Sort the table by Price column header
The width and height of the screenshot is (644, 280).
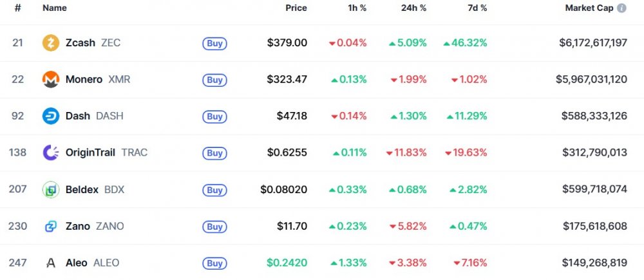click(x=296, y=8)
